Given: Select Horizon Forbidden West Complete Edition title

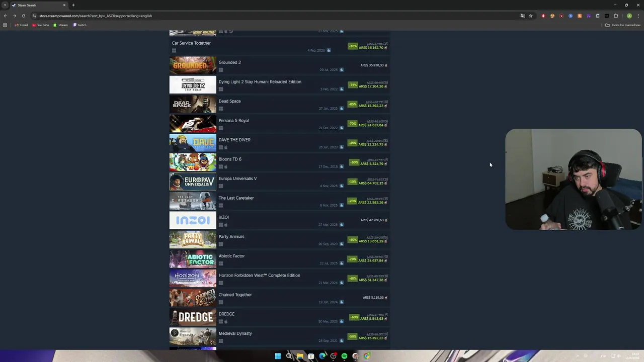Looking at the screenshot, I should coord(259,276).
